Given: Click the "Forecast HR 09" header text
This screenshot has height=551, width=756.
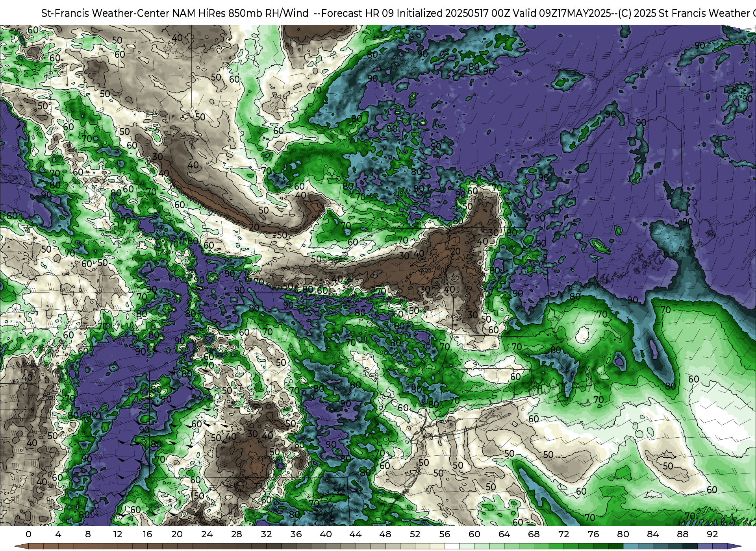Looking at the screenshot, I should [x=358, y=13].
